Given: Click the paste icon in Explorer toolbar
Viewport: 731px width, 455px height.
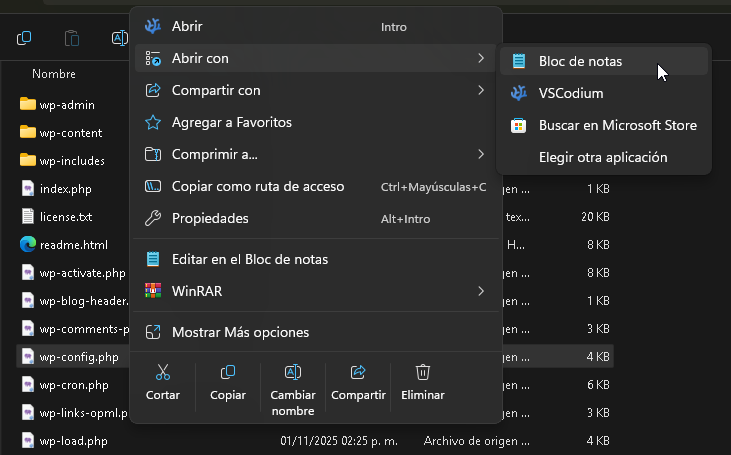Looking at the screenshot, I should [x=72, y=38].
